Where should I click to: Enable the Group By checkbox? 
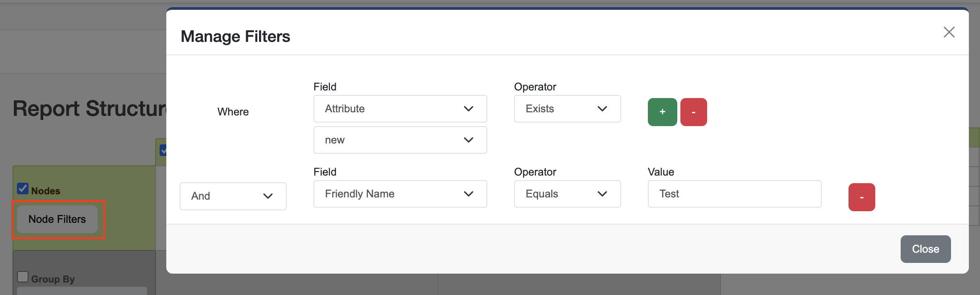click(23, 277)
